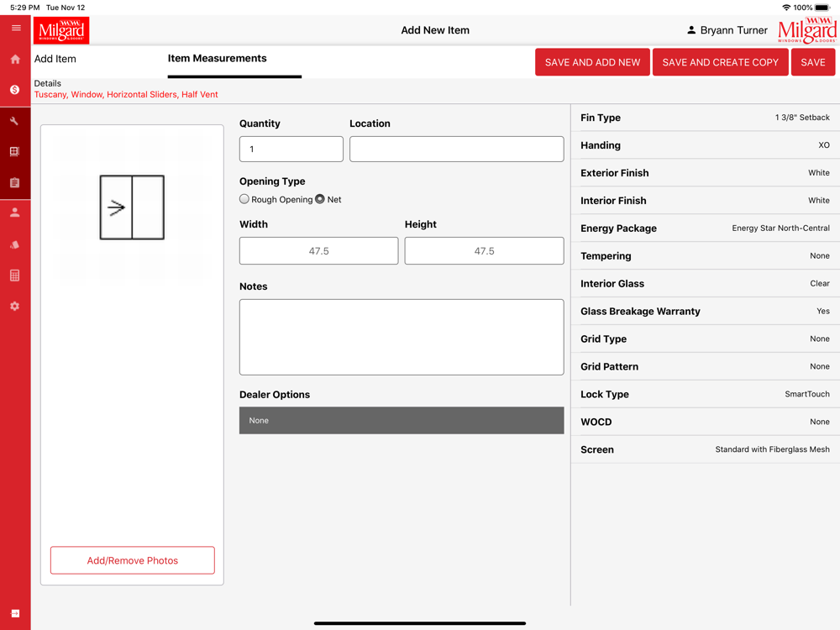
Task: Click the Add New Item page title
Action: 435,30
